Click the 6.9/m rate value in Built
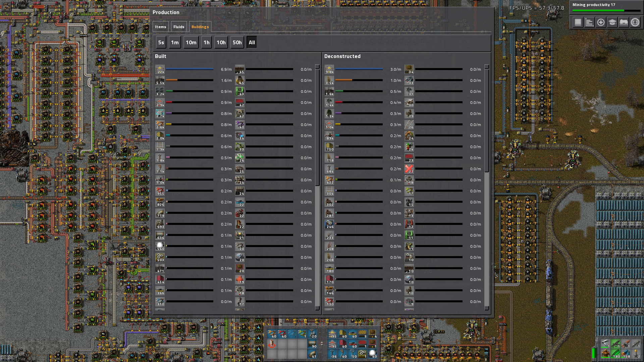Viewport: 644px width, 362px height. (226, 69)
